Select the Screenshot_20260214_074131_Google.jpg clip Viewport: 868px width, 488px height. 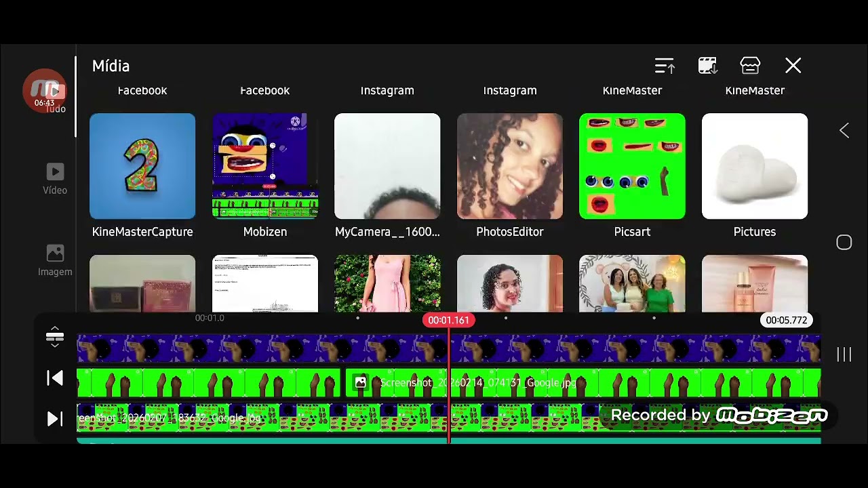[x=583, y=383]
